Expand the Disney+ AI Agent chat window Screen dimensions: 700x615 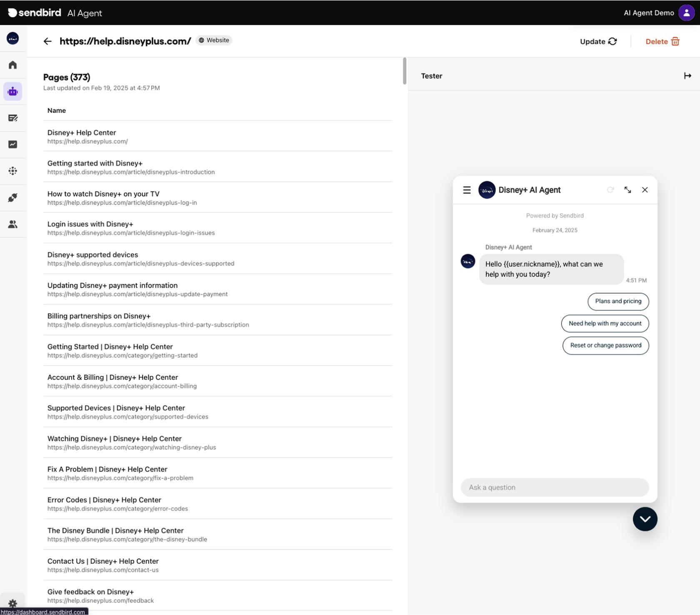coord(627,190)
